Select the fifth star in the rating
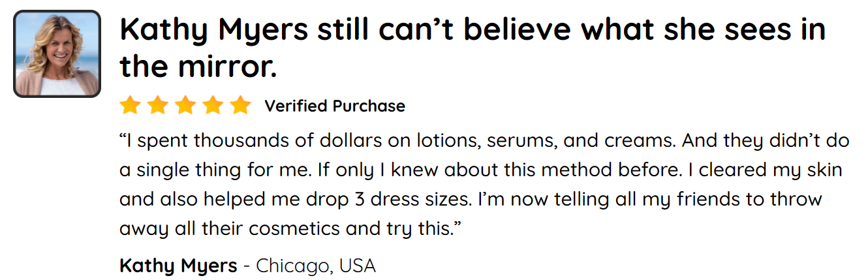The image size is (868, 280). coord(240,105)
